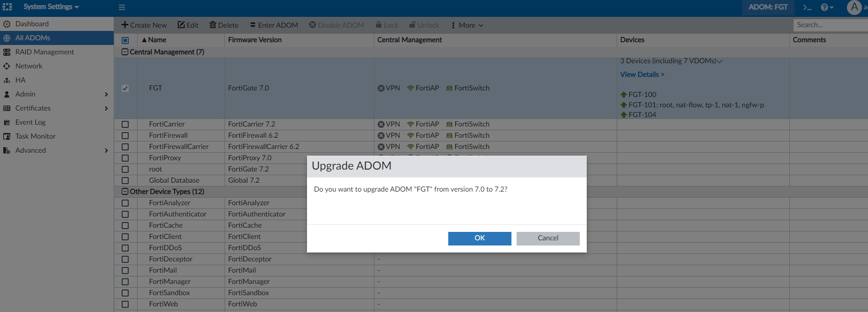Confirm upgrade with OK button
This screenshot has height=312, width=868.
click(480, 238)
